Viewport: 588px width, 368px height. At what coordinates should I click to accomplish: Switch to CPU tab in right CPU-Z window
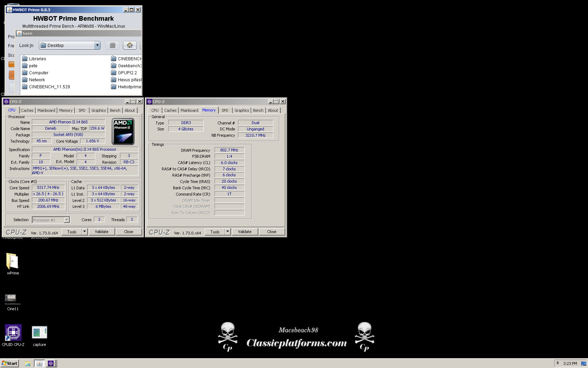pyautogui.click(x=155, y=110)
